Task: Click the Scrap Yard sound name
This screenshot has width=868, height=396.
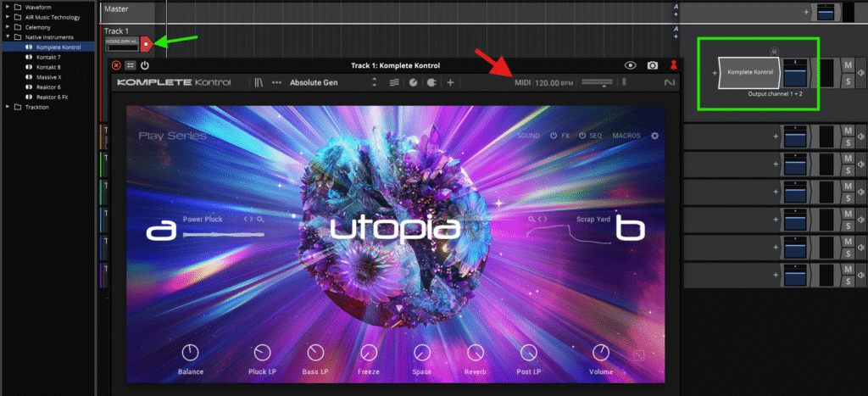Action: (593, 220)
